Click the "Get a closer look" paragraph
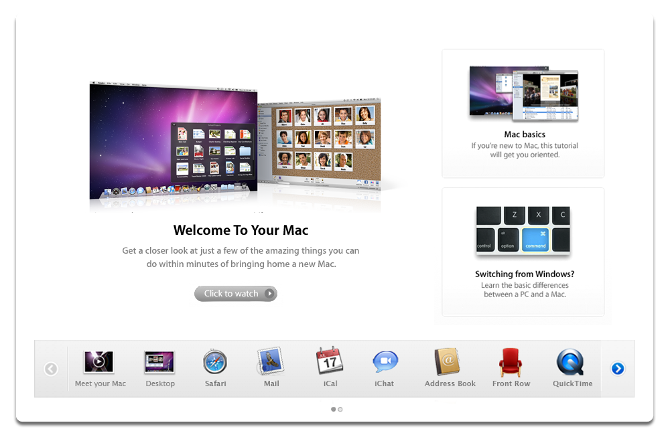The width and height of the screenshot is (670, 435). pyautogui.click(x=241, y=257)
